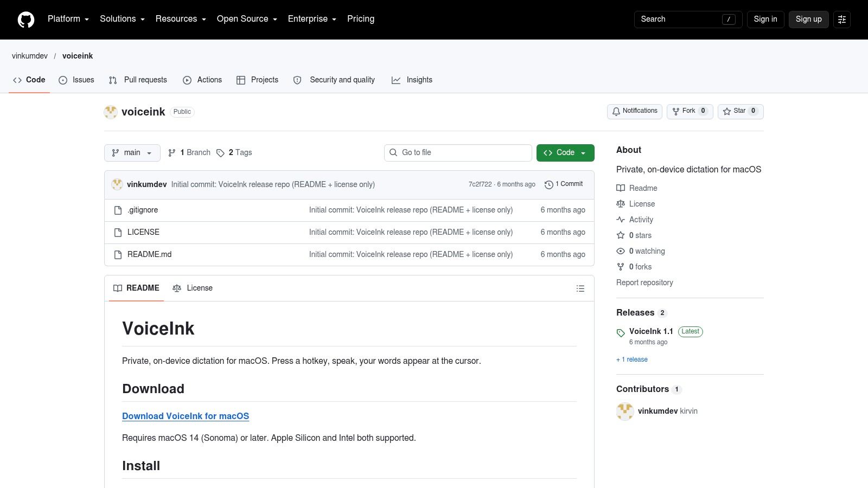The height and width of the screenshot is (488, 868).
Task: Click the star icon beside 0 stars
Action: (621, 235)
